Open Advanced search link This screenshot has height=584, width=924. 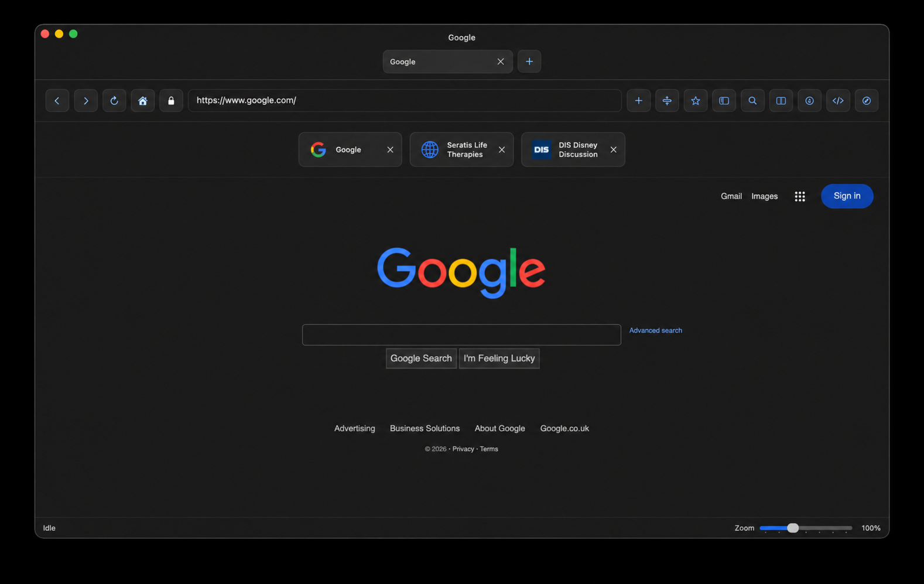(655, 330)
